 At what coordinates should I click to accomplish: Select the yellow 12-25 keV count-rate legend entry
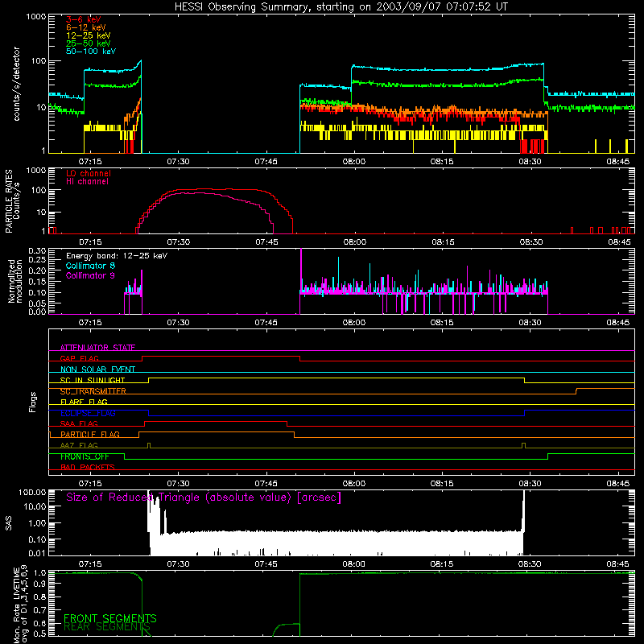point(89,35)
